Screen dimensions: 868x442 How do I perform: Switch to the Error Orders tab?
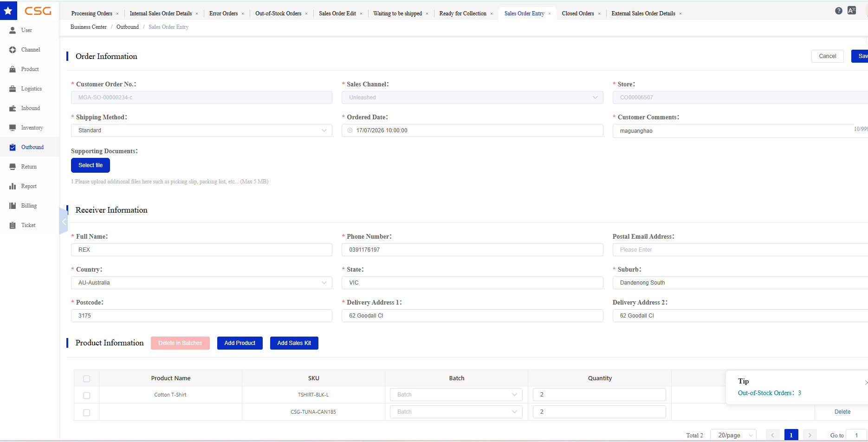pos(223,13)
